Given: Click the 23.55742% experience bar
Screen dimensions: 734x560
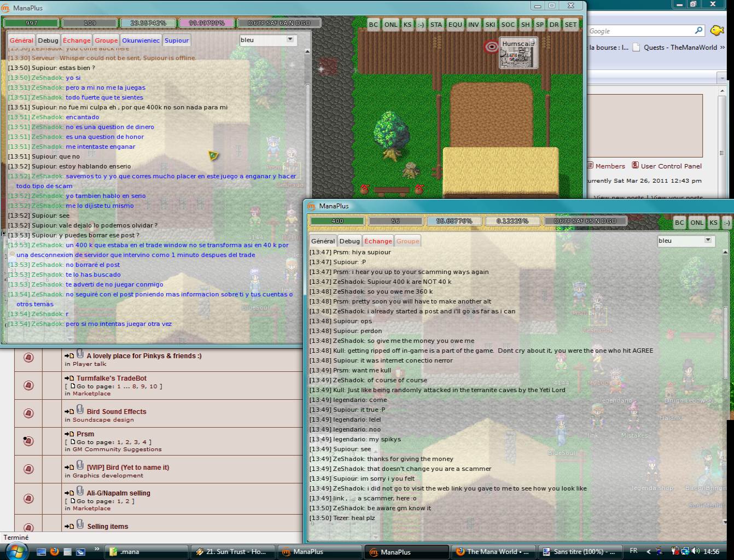Looking at the screenshot, I should click(x=148, y=23).
